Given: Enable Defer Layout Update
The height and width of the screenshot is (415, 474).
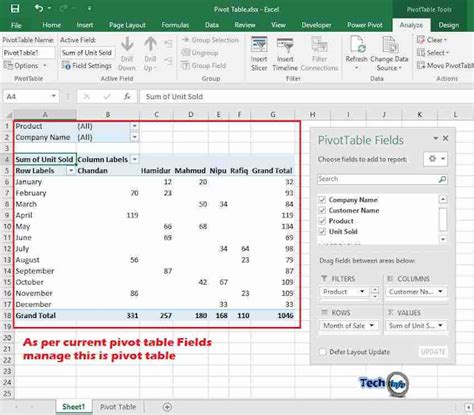Looking at the screenshot, I should click(x=323, y=352).
